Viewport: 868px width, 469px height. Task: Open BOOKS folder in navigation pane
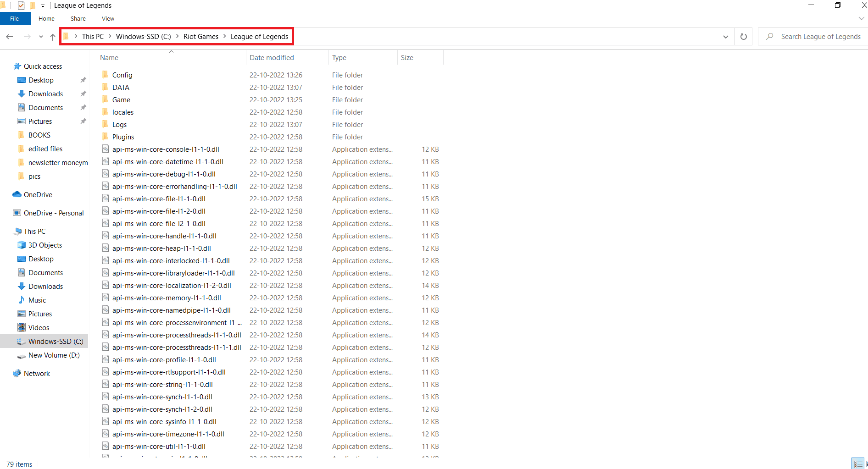(39, 135)
